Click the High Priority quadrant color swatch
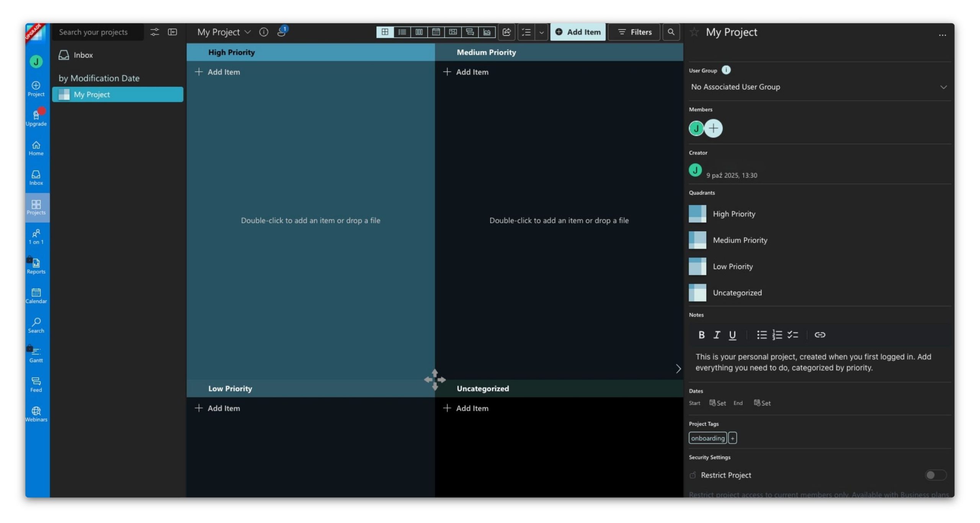Screen dimensions: 980x523 697,214
